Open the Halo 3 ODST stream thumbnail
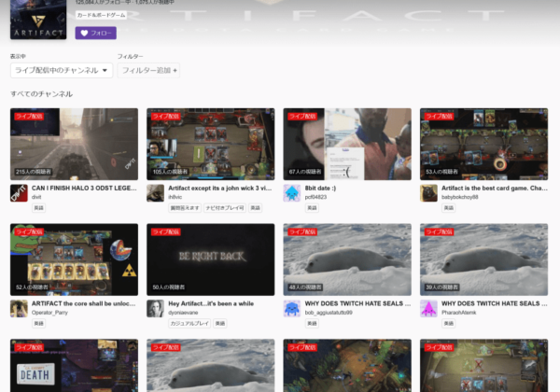The width and height of the screenshot is (560, 392). pyautogui.click(x=74, y=145)
